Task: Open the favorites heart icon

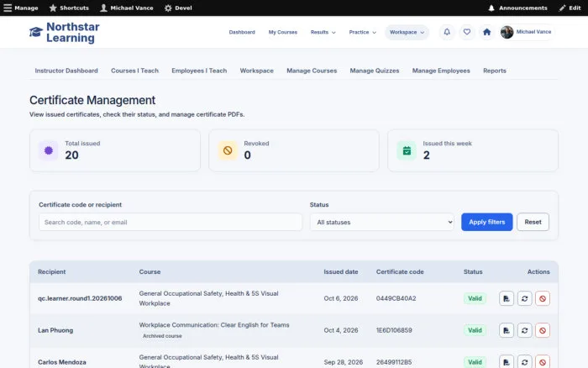Action: [x=466, y=32]
